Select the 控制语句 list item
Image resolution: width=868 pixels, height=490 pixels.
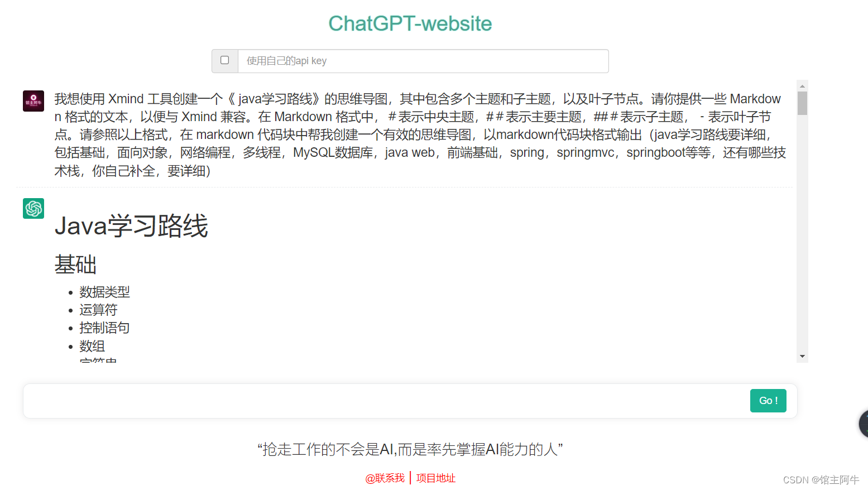[x=104, y=328]
